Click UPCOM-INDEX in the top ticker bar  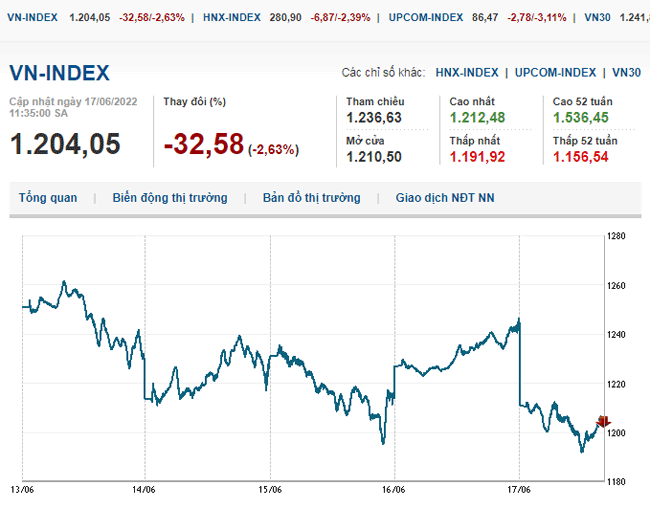click(424, 17)
